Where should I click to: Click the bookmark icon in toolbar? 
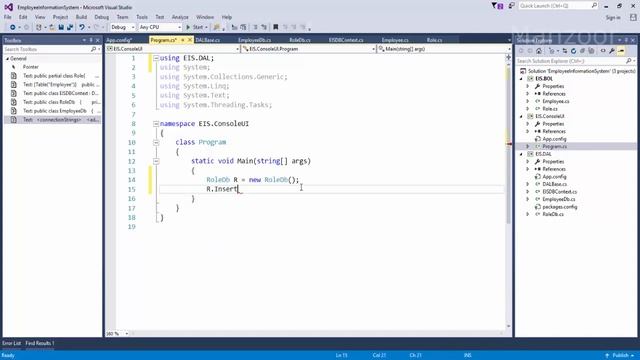(x=276, y=27)
